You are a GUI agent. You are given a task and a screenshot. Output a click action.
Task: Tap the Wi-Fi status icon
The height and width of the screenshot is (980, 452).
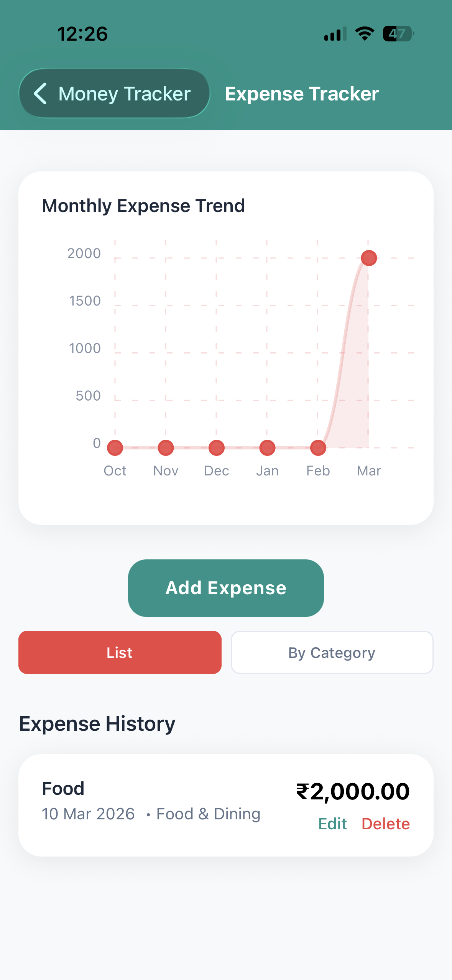365,34
